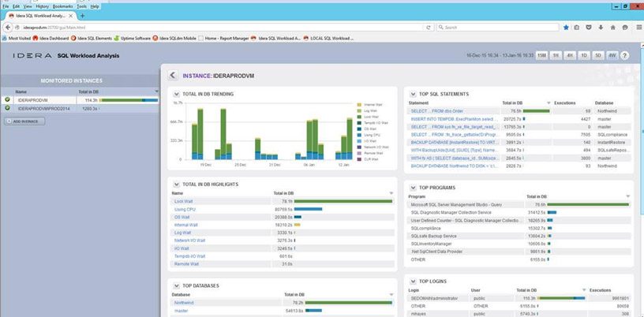Collapse the Total in DB Highlights panel
This screenshot has width=644, height=317.
click(x=177, y=185)
